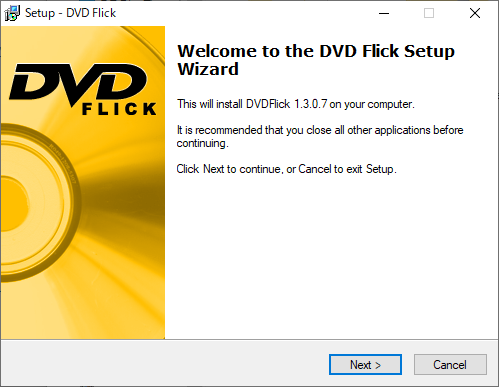Click the 'Welcome to the DVD Flick Setup' heading
Viewport: 499px width, 387px height.
316,51
